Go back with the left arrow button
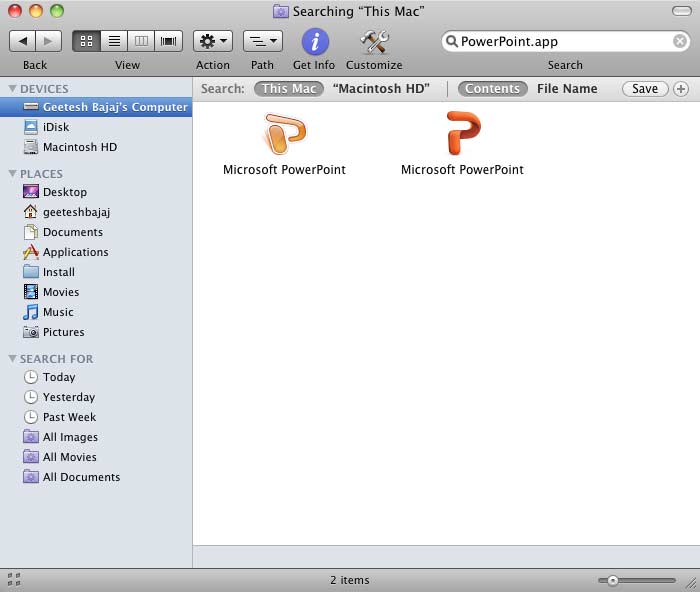700x592 pixels. 22,42
